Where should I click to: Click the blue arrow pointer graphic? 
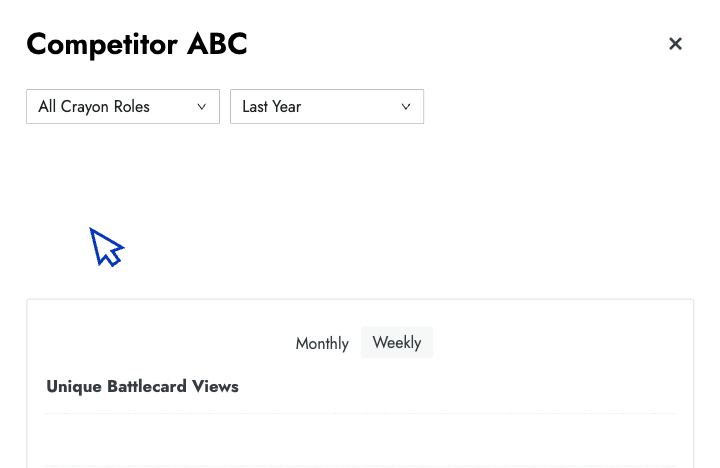[106, 247]
